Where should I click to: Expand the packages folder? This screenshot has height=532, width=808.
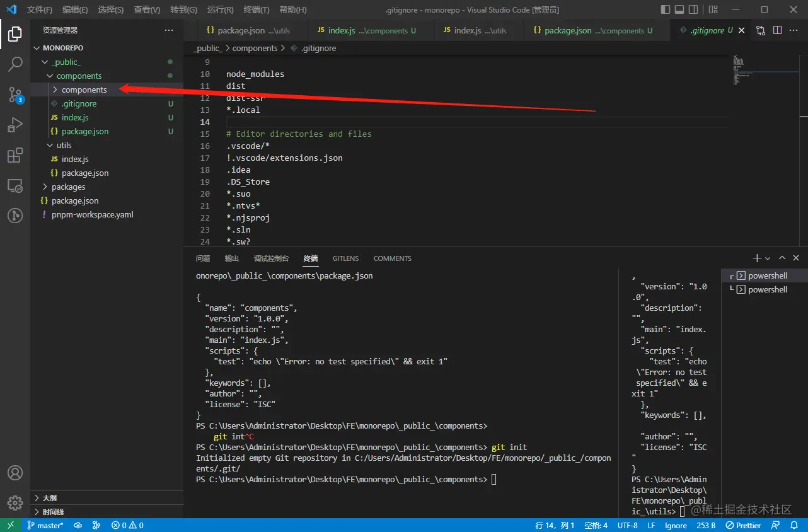pos(68,187)
